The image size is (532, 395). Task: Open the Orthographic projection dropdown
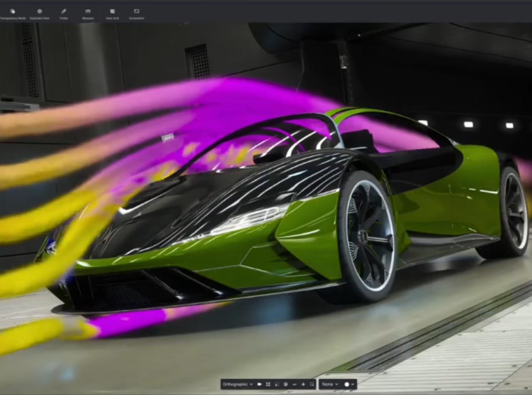237,384
